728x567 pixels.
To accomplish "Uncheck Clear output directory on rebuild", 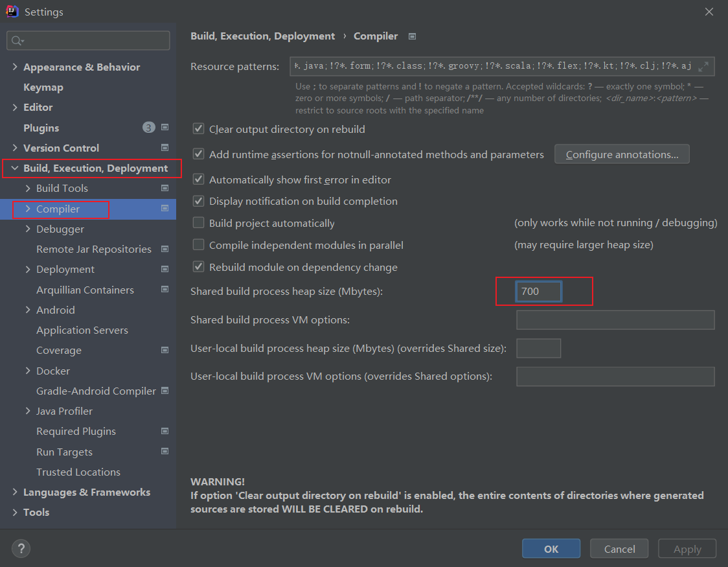I will [199, 129].
